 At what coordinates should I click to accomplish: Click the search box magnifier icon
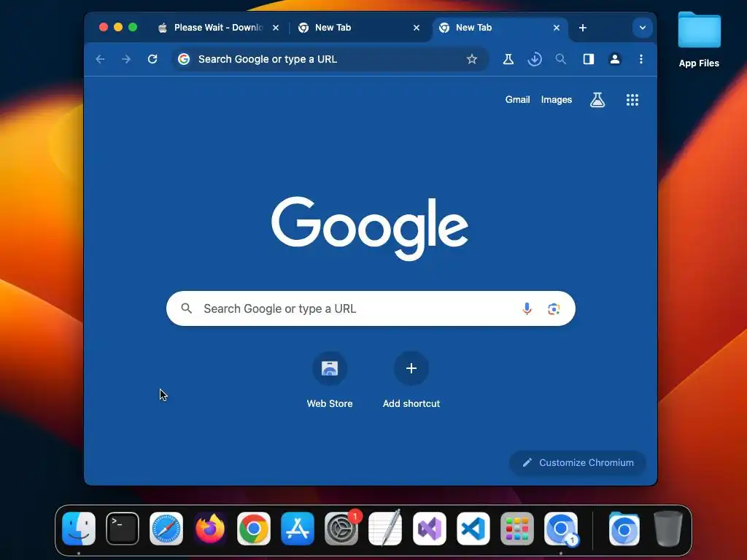(187, 308)
